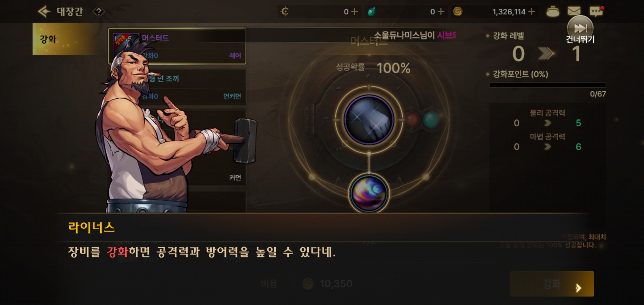Open the chat speech bubble icon
This screenshot has height=305, width=644.
click(596, 11)
